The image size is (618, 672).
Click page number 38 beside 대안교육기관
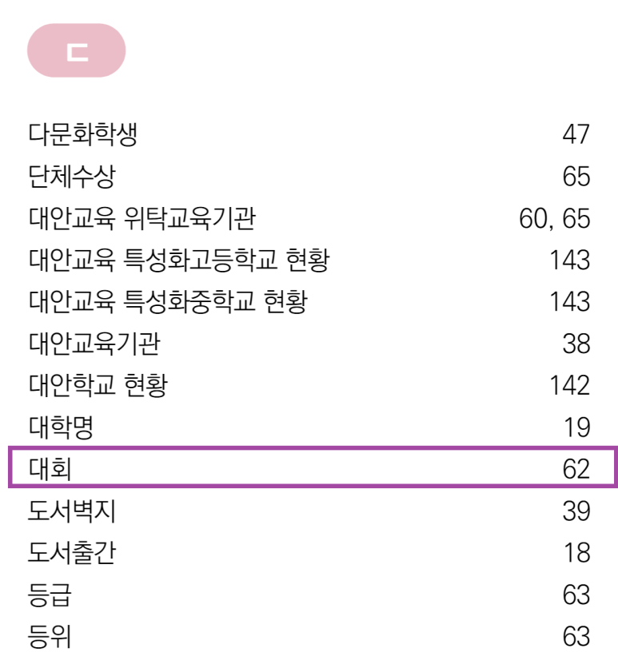[x=575, y=344]
